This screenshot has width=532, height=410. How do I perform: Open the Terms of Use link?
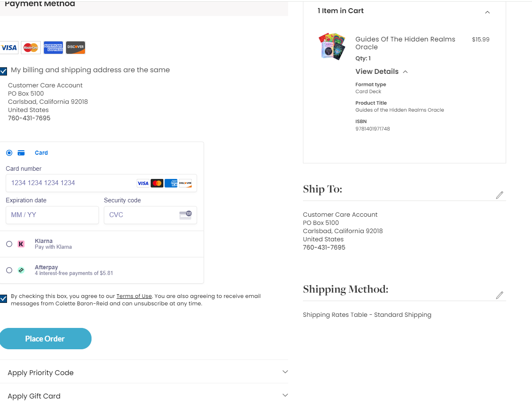134,296
